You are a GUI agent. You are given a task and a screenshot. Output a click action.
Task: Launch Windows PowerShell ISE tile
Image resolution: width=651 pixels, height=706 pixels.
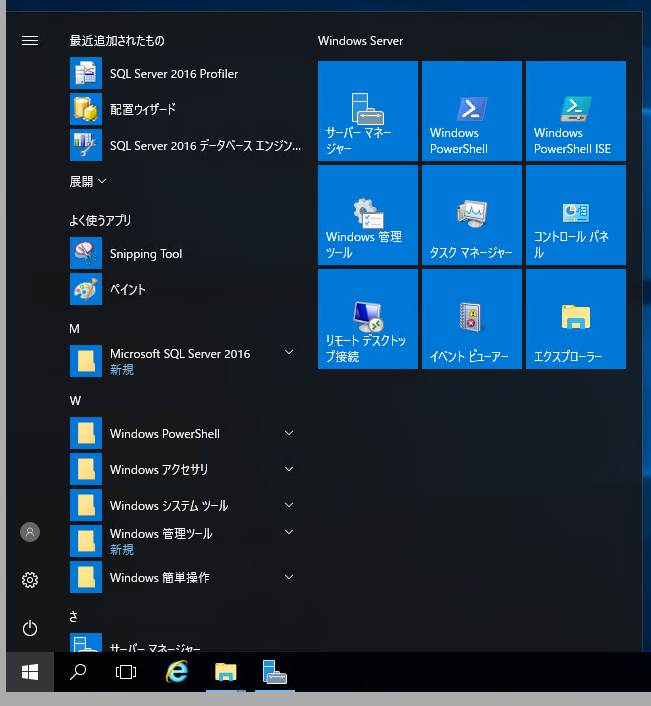pyautogui.click(x=576, y=111)
